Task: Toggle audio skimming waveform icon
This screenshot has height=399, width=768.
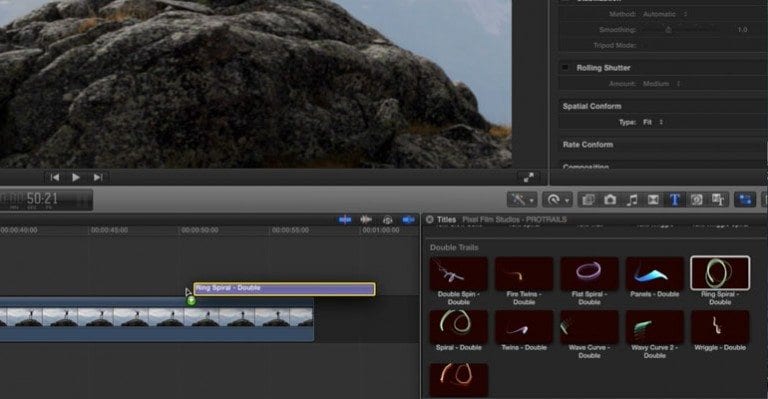Action: pyautogui.click(x=366, y=220)
